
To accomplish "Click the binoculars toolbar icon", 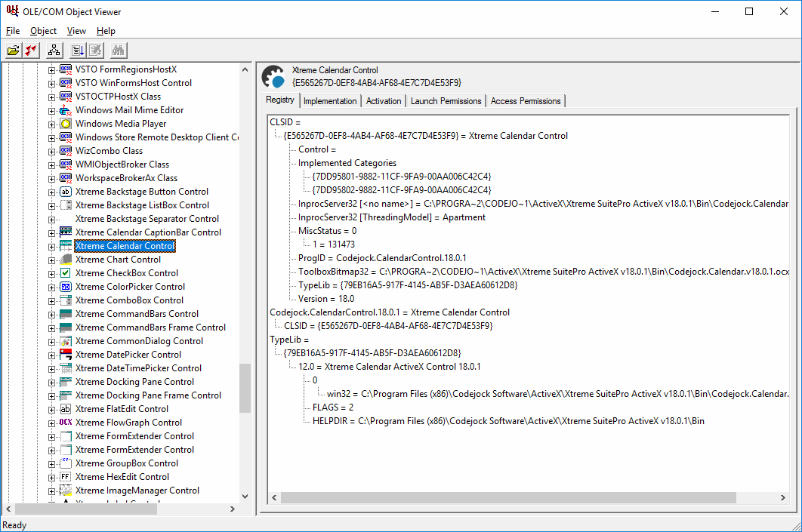I will pos(118,50).
